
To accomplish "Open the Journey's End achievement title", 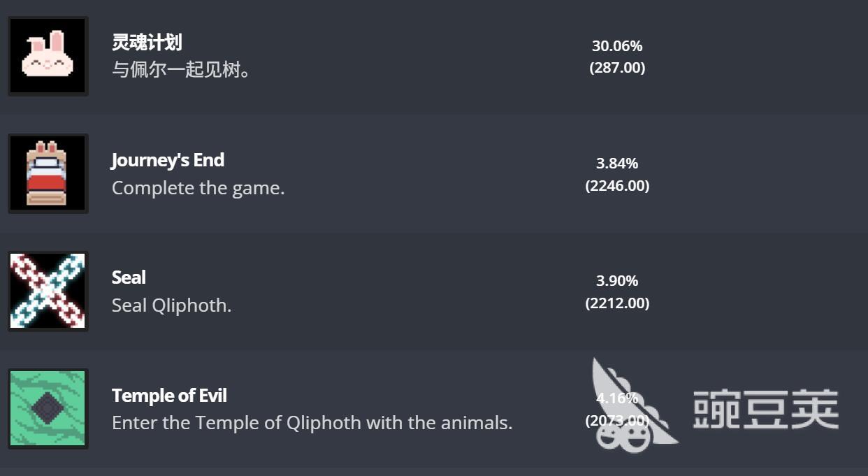I will 168,161.
